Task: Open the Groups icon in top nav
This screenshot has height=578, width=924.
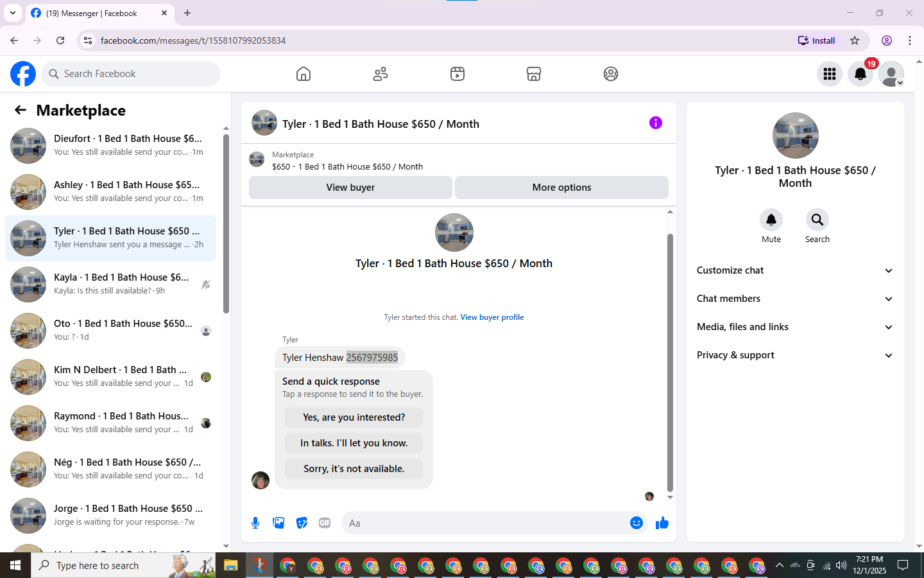Action: [x=611, y=74]
